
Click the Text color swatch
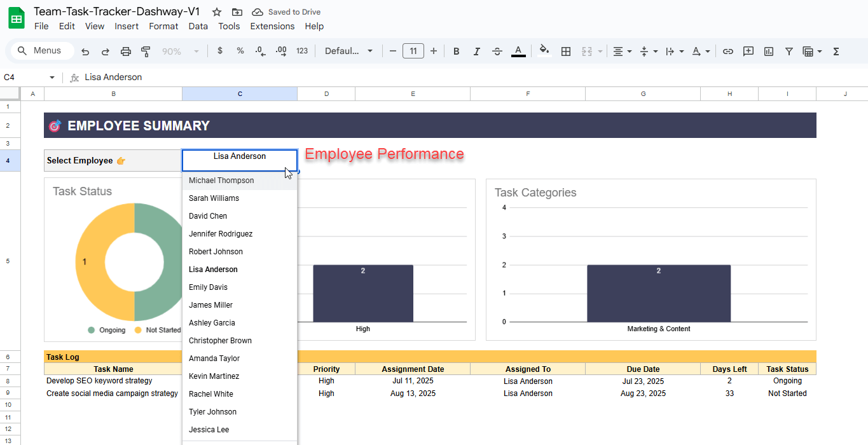(518, 51)
